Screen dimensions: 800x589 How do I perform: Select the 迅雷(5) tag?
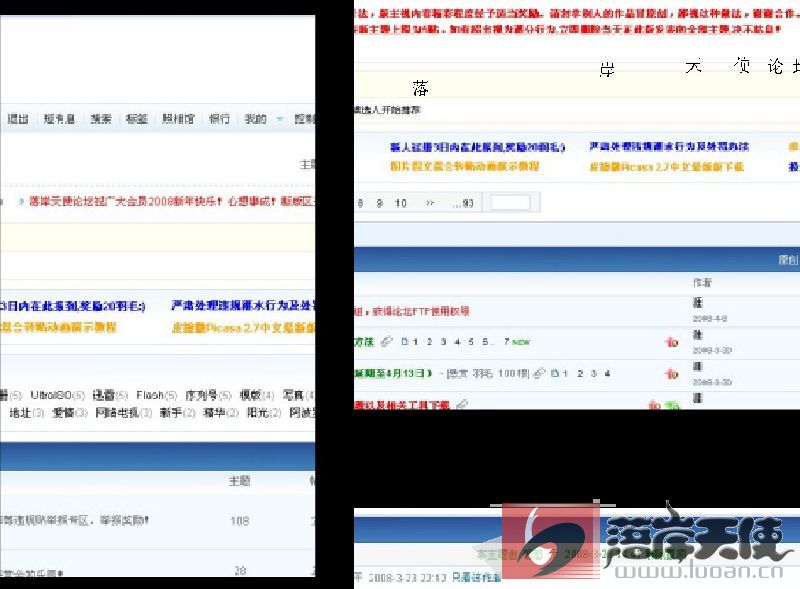pos(110,395)
